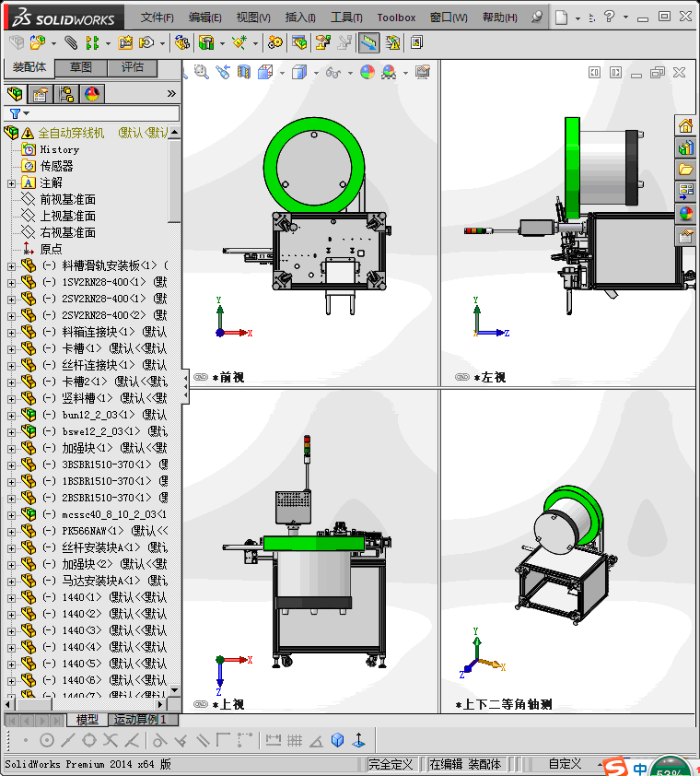Expand manager tabs with double chevron

[171, 93]
